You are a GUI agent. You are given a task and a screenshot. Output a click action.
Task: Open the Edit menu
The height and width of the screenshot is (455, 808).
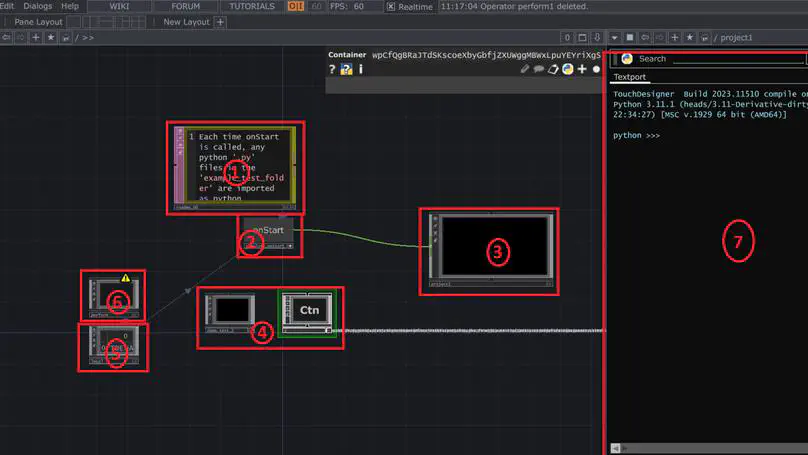point(7,6)
